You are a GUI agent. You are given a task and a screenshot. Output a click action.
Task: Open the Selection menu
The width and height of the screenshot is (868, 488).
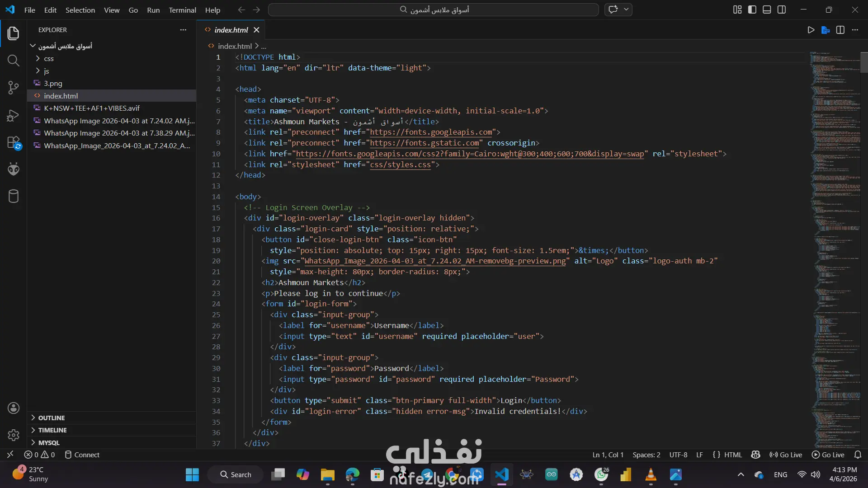tap(80, 10)
